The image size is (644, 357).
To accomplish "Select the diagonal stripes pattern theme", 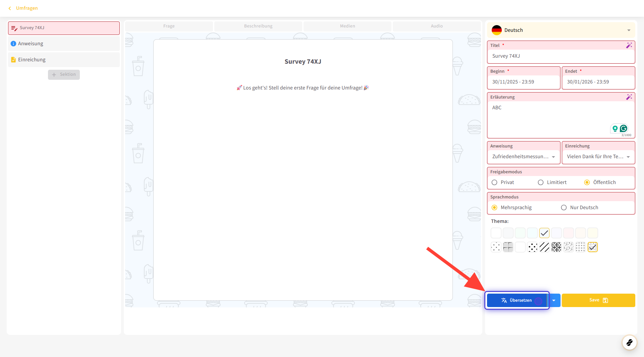I will (x=544, y=247).
